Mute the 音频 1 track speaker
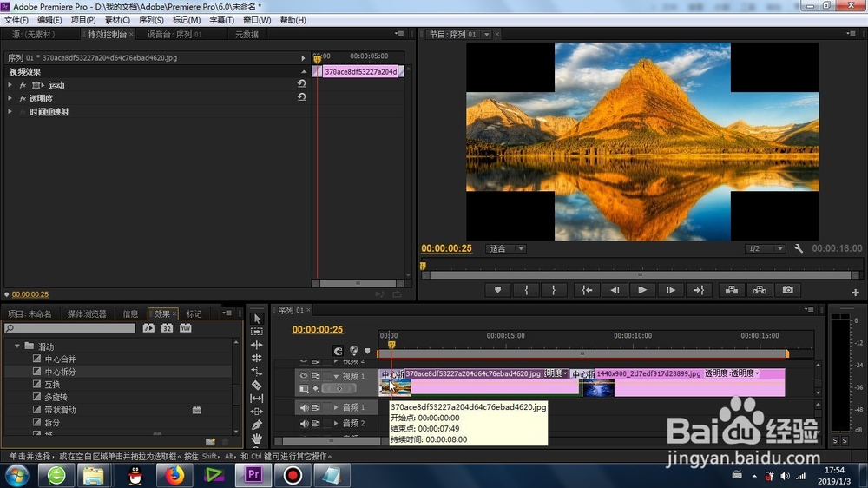 (x=303, y=407)
